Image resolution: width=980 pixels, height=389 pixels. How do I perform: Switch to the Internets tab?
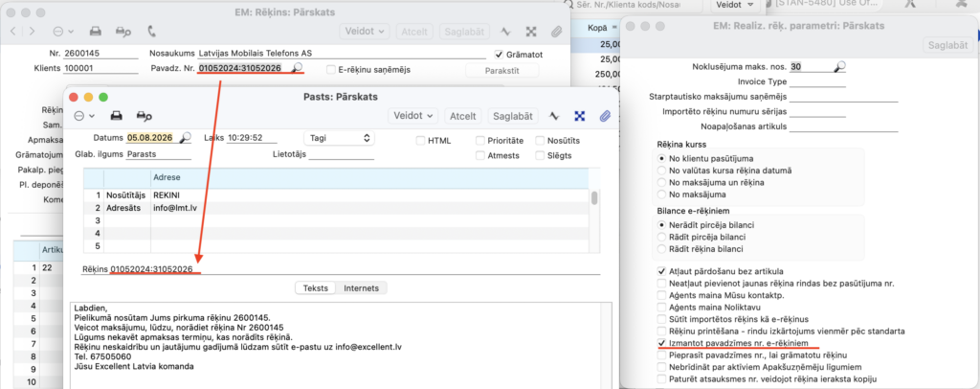362,287
